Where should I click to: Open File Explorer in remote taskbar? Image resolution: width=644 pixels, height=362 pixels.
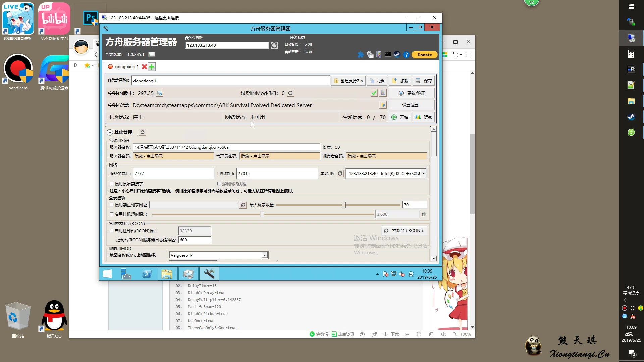167,274
